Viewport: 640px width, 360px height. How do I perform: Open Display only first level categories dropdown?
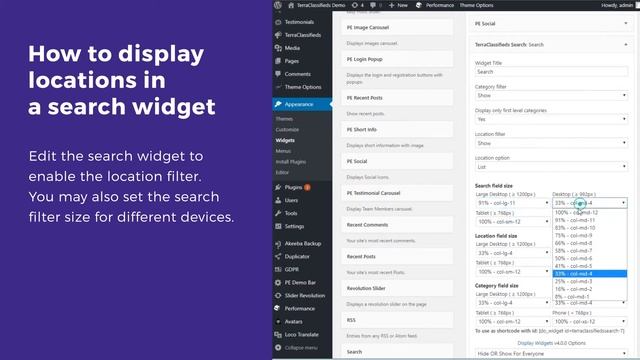(x=551, y=119)
